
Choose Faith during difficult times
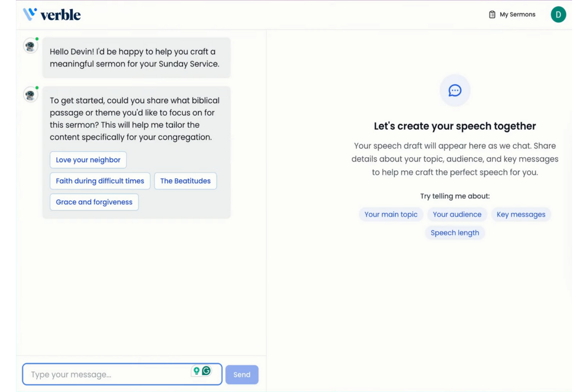(99, 181)
